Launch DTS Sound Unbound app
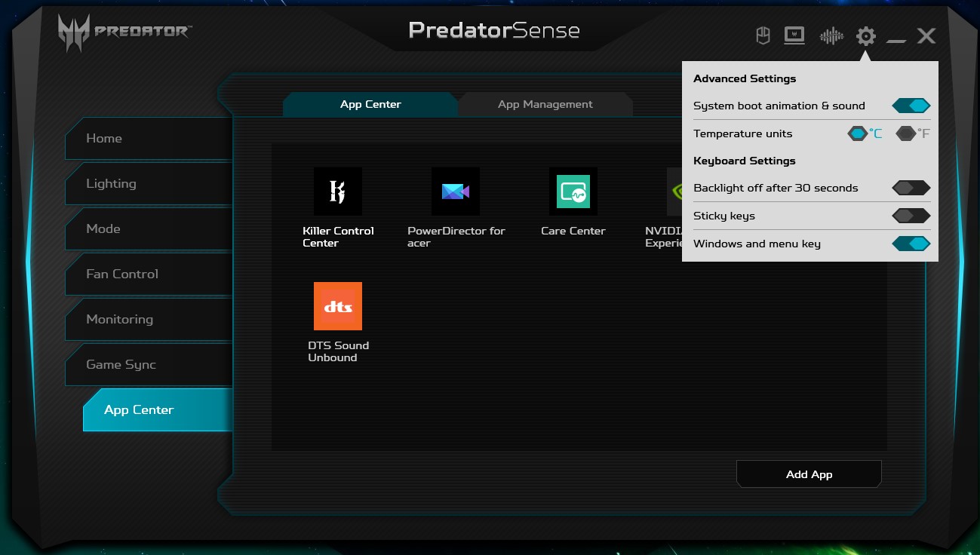 point(337,306)
